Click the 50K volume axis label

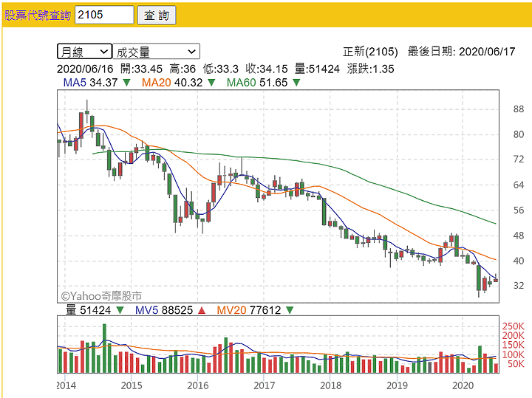click(x=516, y=364)
